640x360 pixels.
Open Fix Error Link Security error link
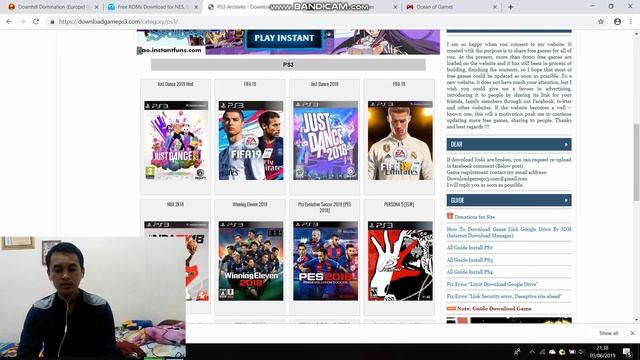504,296
